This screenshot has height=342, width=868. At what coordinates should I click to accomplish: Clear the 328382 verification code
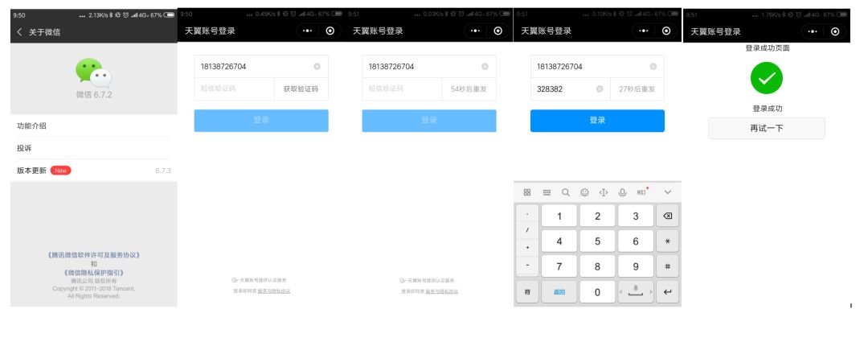600,89
